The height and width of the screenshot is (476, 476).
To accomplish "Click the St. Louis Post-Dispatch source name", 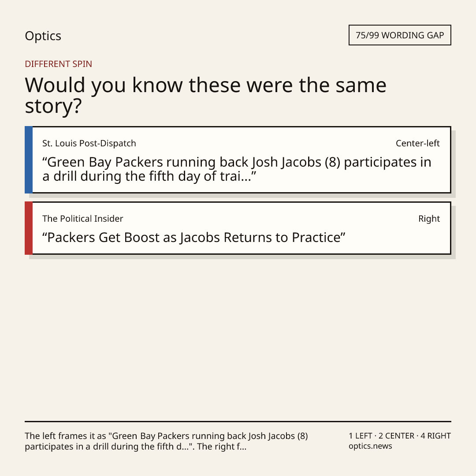I will pos(89,143).
